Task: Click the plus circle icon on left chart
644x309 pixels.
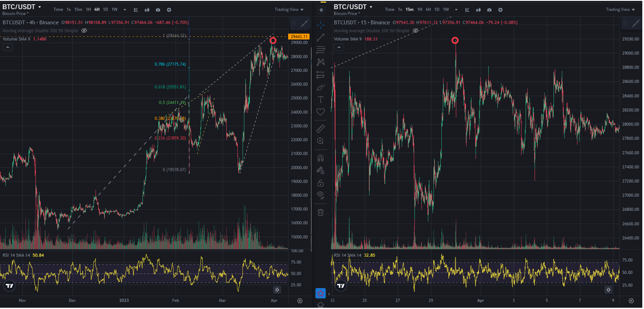Action: [169, 9]
